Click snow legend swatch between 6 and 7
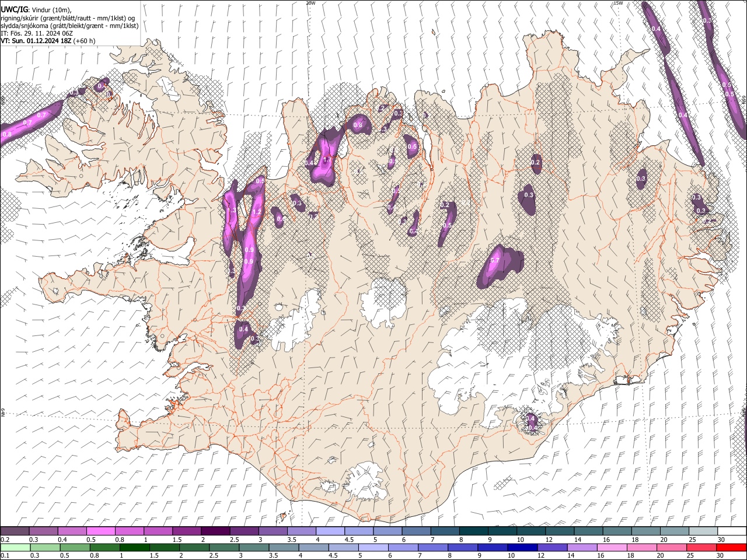This screenshot has width=747, height=560. point(416,531)
